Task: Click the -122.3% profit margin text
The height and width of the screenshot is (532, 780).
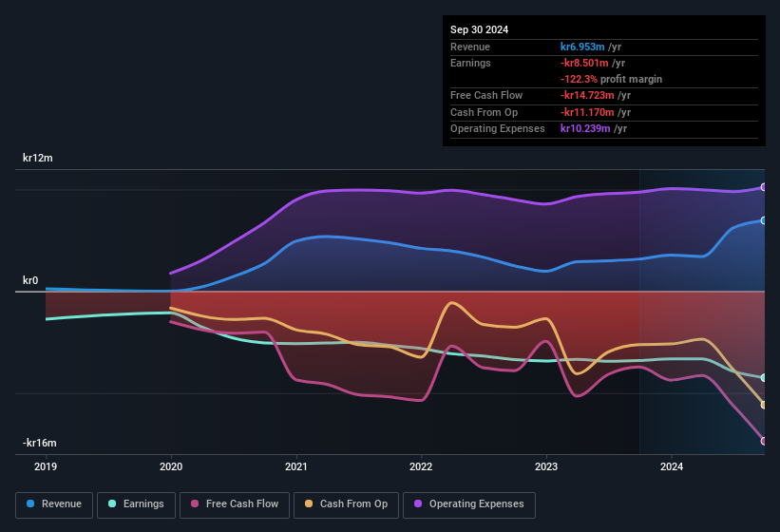Action: click(x=611, y=79)
